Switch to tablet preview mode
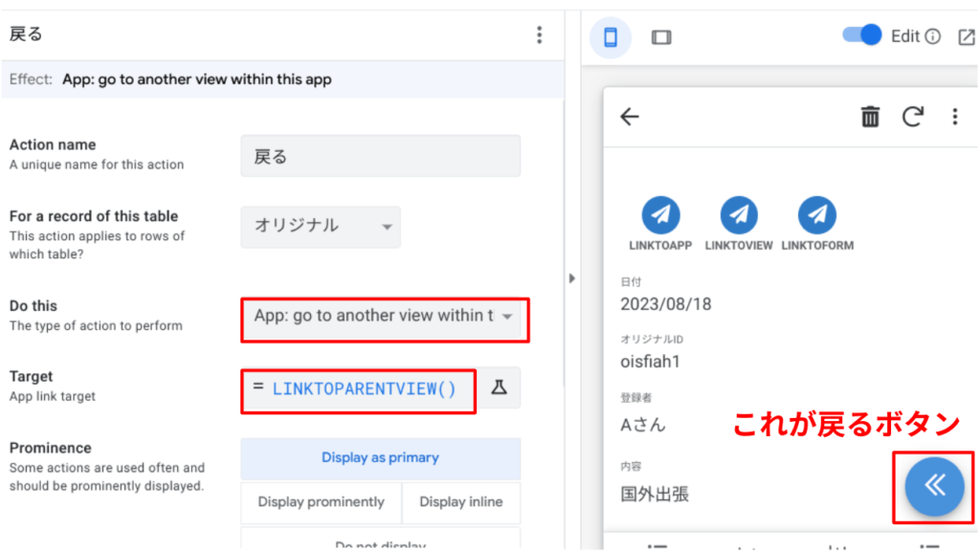 pos(660,37)
